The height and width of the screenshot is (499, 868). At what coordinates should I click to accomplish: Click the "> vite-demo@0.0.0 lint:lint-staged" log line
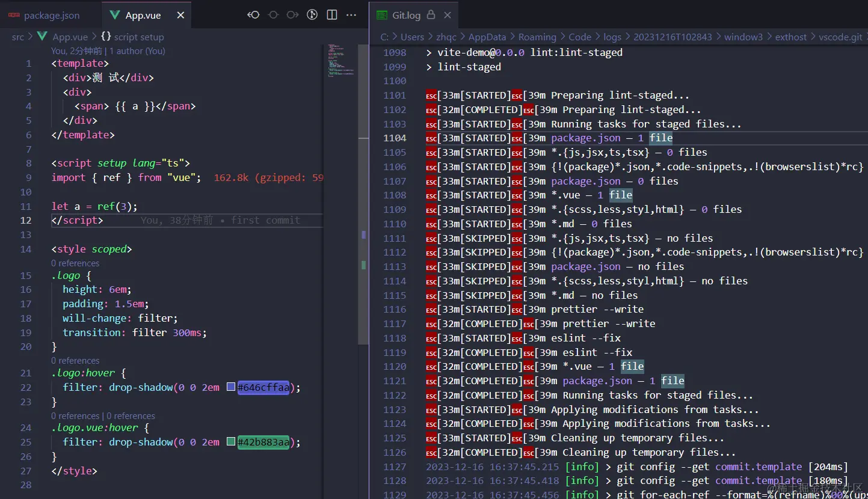click(524, 52)
